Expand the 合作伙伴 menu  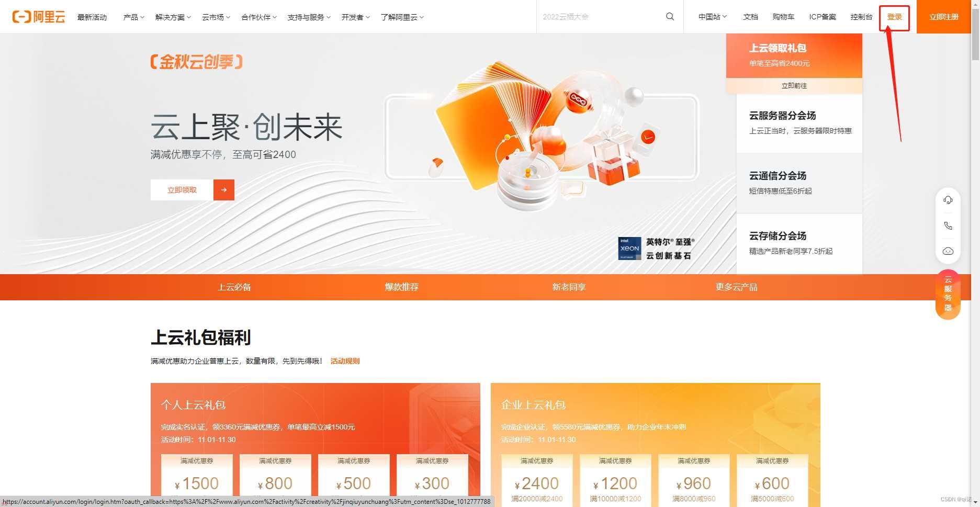click(x=259, y=17)
